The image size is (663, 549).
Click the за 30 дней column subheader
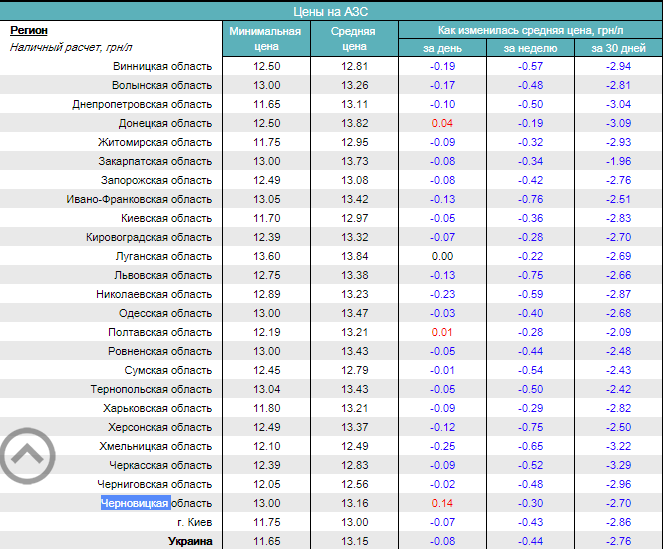tap(618, 47)
